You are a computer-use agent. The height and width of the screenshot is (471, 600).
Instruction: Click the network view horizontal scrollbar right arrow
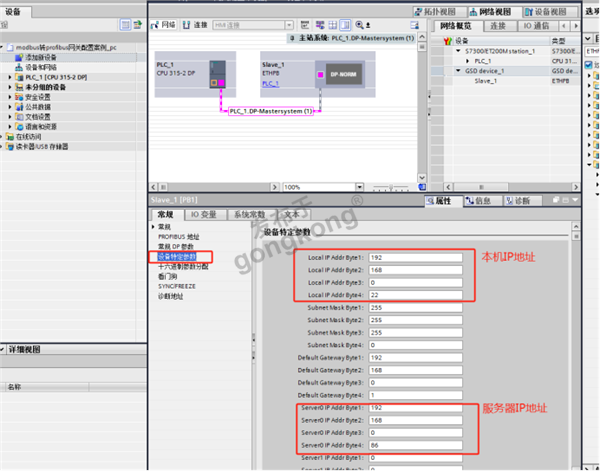(274, 187)
